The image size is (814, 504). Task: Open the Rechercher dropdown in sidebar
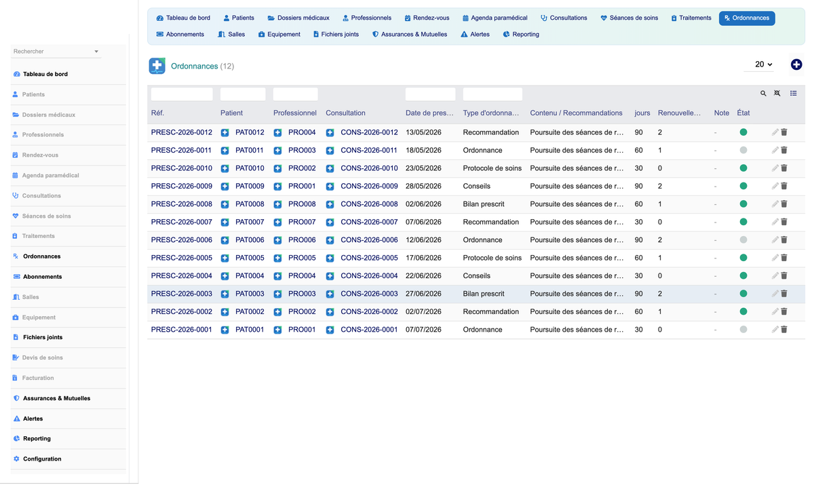coord(56,52)
